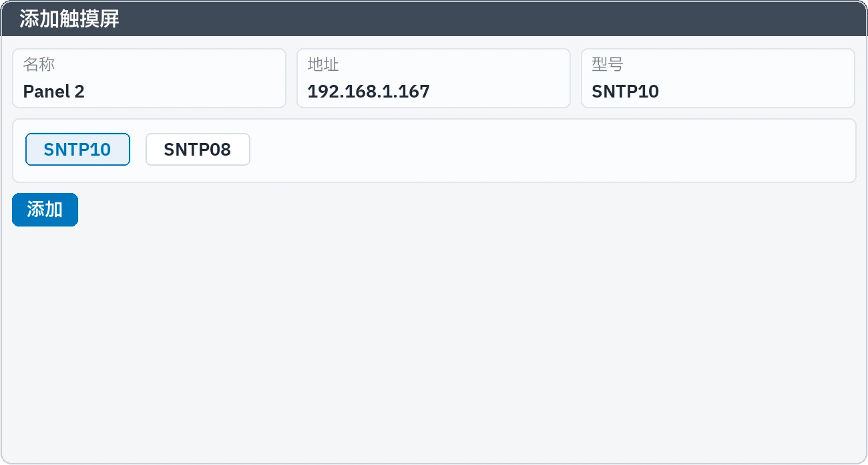Place cursor after Panel 2 text

coord(87,92)
